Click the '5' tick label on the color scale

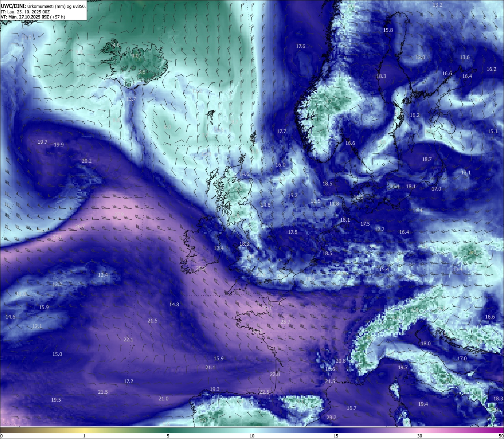click(x=168, y=436)
